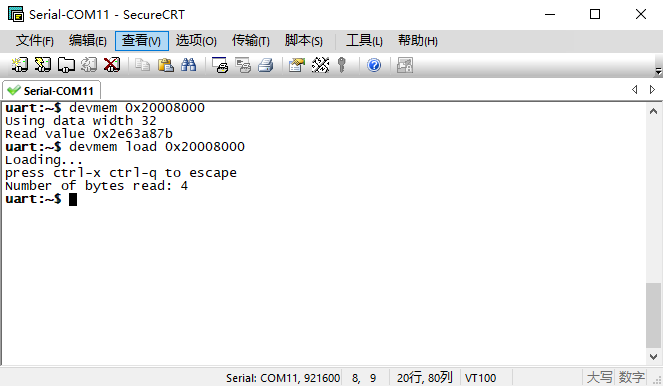Click the Copy toolbar icon

click(142, 65)
